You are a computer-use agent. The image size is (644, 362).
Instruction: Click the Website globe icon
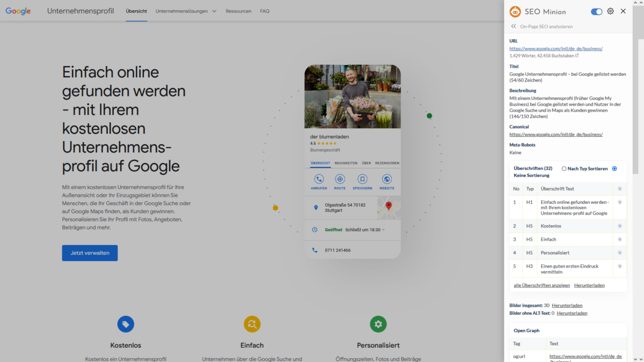pos(386,179)
